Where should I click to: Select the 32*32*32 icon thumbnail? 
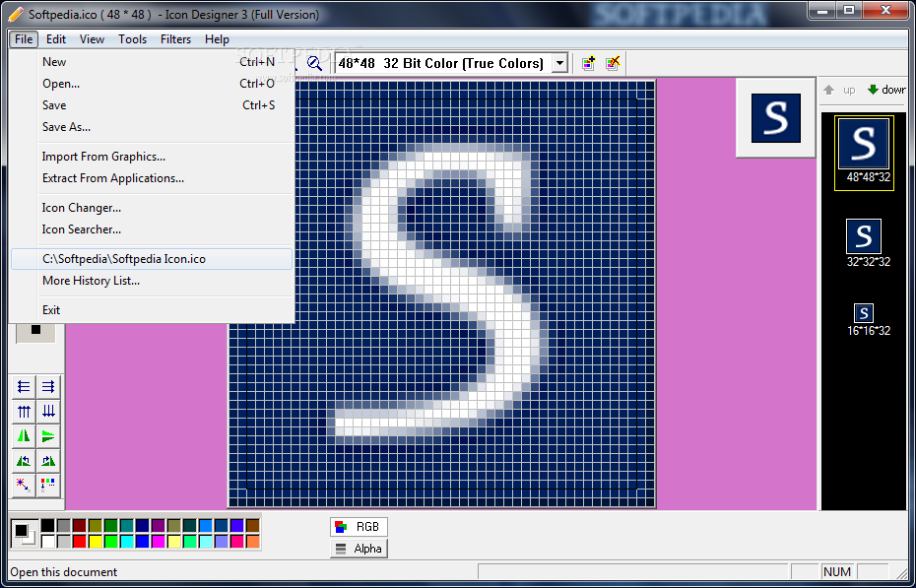coord(864,236)
